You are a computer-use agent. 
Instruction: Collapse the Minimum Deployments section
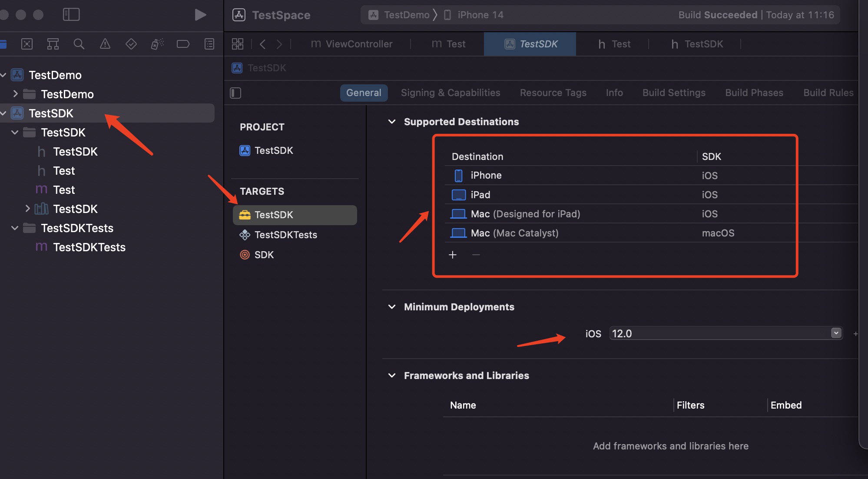tap(392, 307)
